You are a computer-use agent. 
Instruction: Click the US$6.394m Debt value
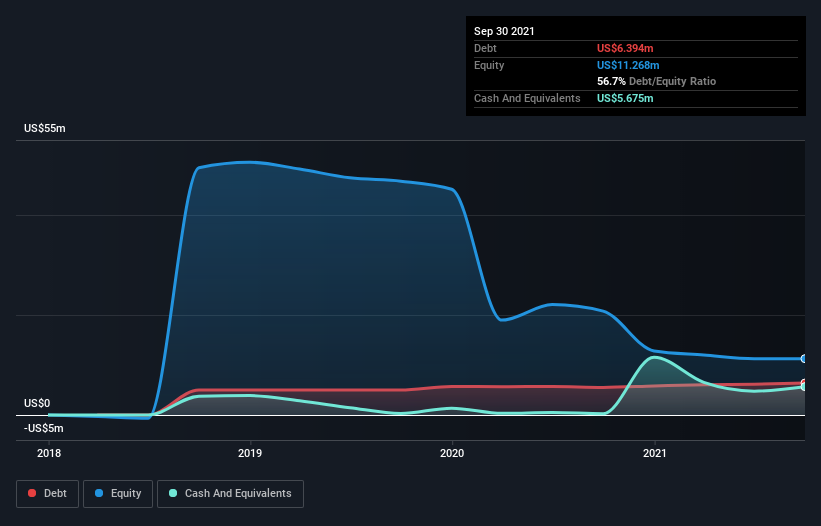625,48
